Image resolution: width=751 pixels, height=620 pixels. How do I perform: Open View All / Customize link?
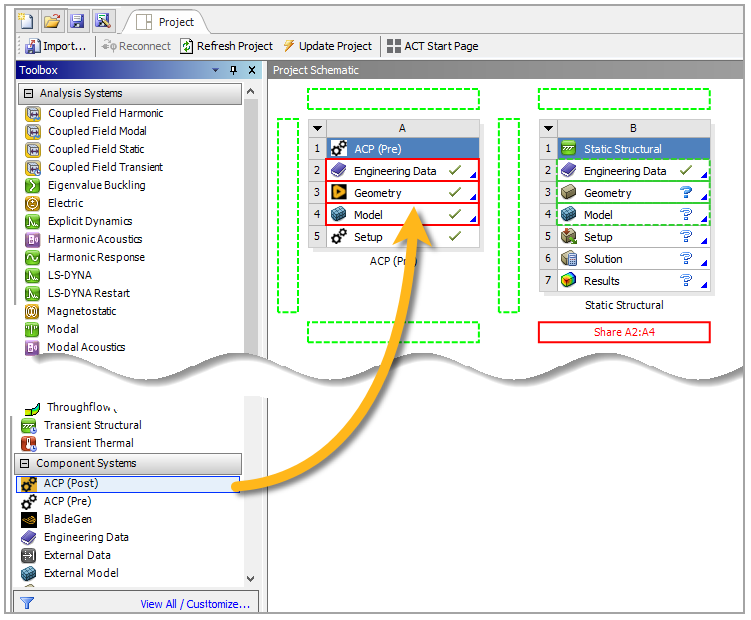pyautogui.click(x=195, y=604)
